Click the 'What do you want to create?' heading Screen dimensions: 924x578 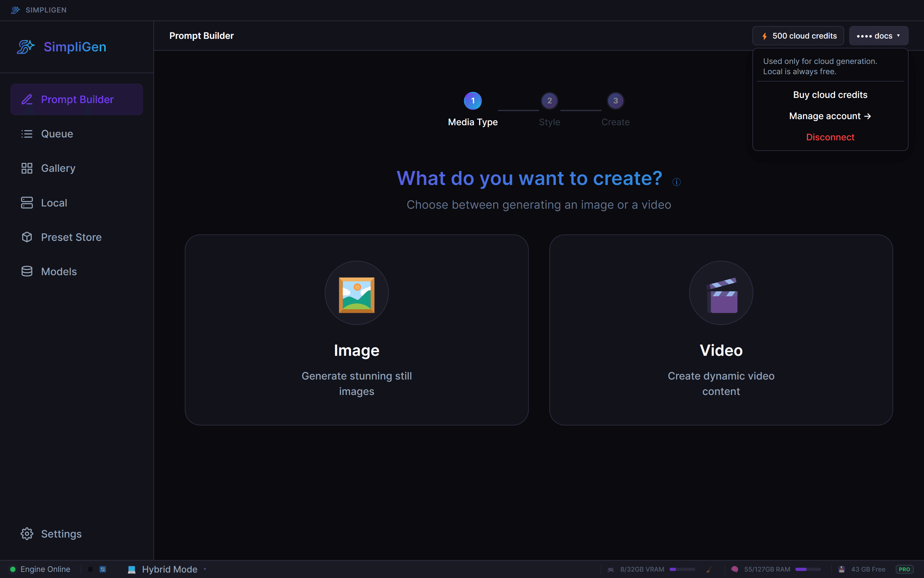(x=529, y=178)
